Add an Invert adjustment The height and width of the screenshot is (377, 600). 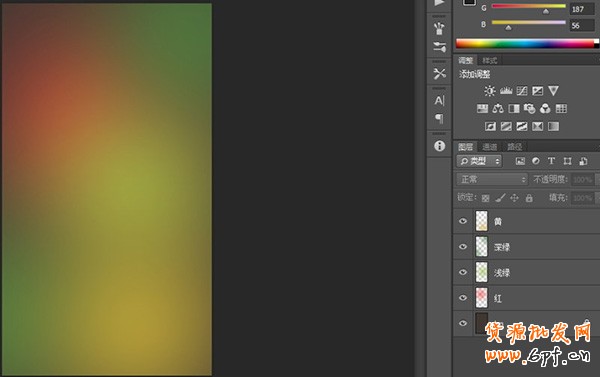(x=490, y=126)
